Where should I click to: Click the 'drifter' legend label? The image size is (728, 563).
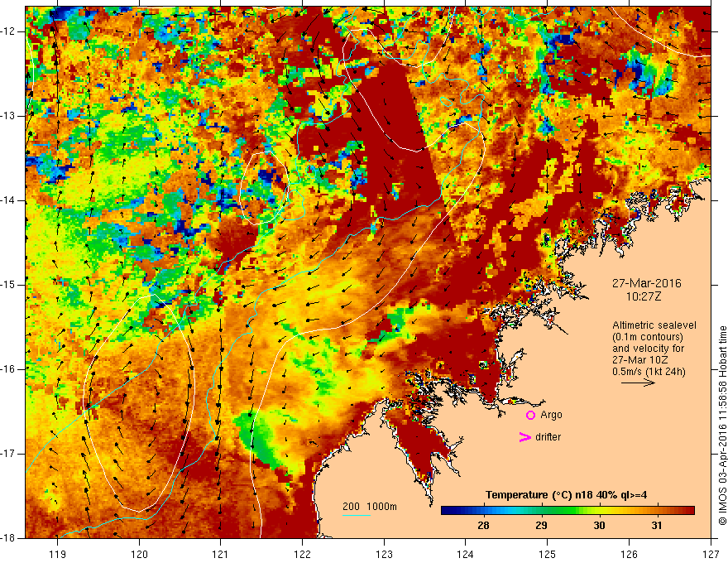(x=548, y=437)
